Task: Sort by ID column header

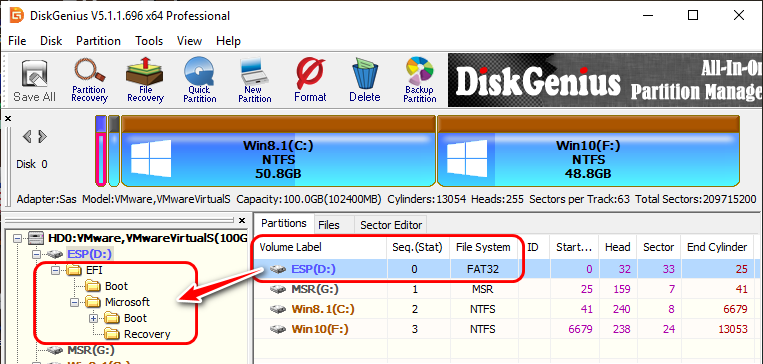Action: (x=533, y=247)
